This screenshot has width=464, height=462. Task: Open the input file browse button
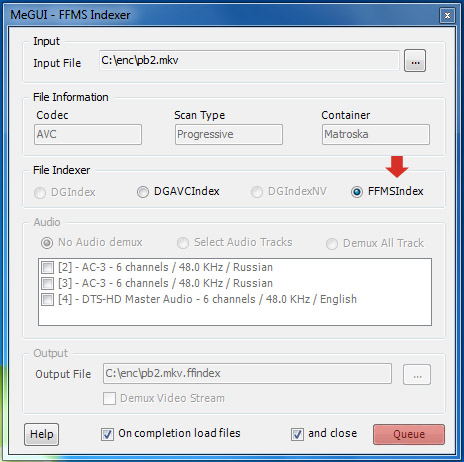tap(415, 61)
